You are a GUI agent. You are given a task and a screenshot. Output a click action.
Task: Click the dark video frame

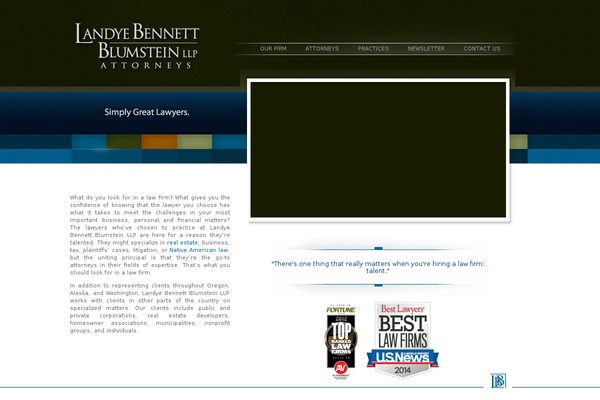(x=378, y=150)
